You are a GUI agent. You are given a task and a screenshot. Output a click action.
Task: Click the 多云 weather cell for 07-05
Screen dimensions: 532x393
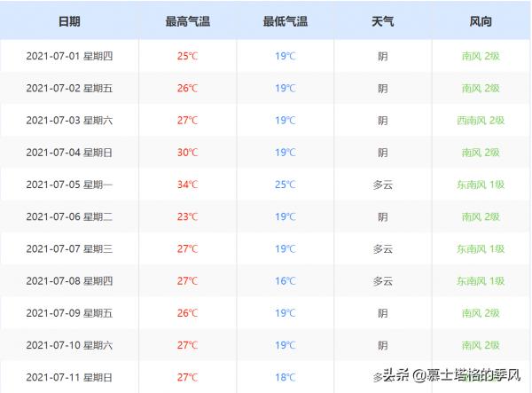[383, 185]
